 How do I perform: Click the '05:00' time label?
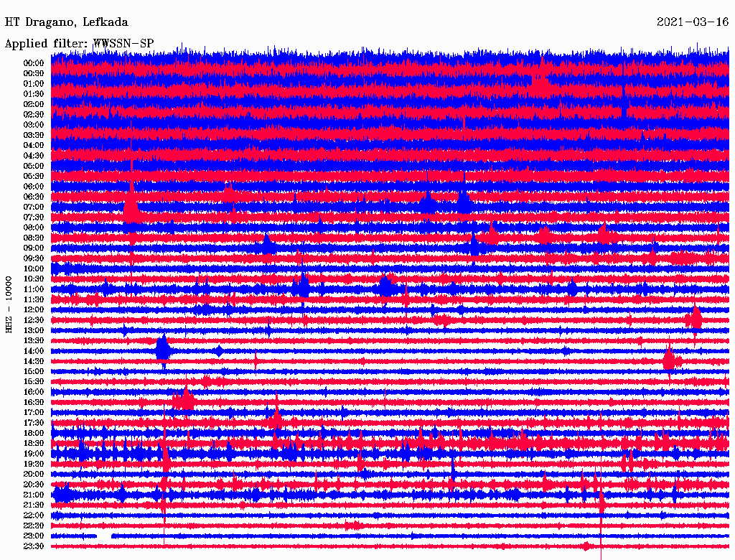point(34,166)
